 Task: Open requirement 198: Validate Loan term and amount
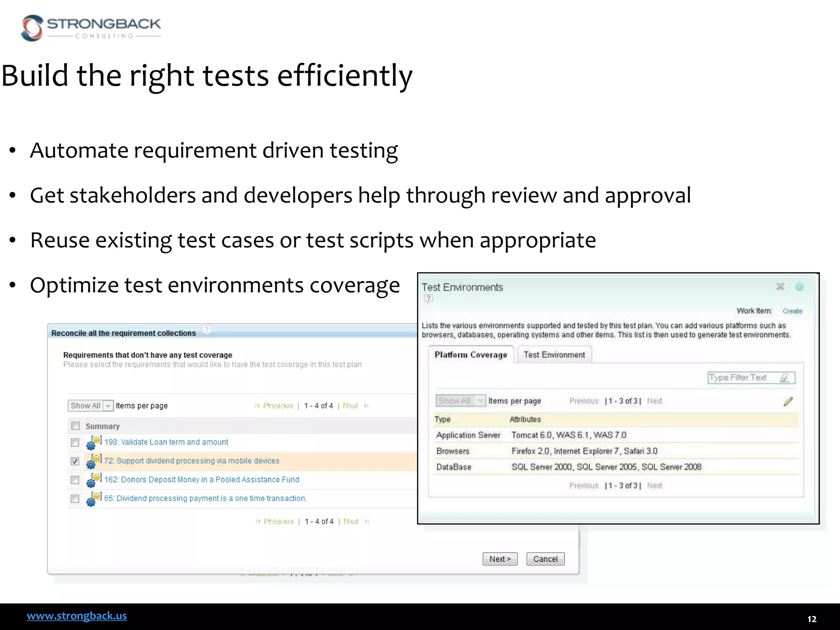(x=166, y=442)
